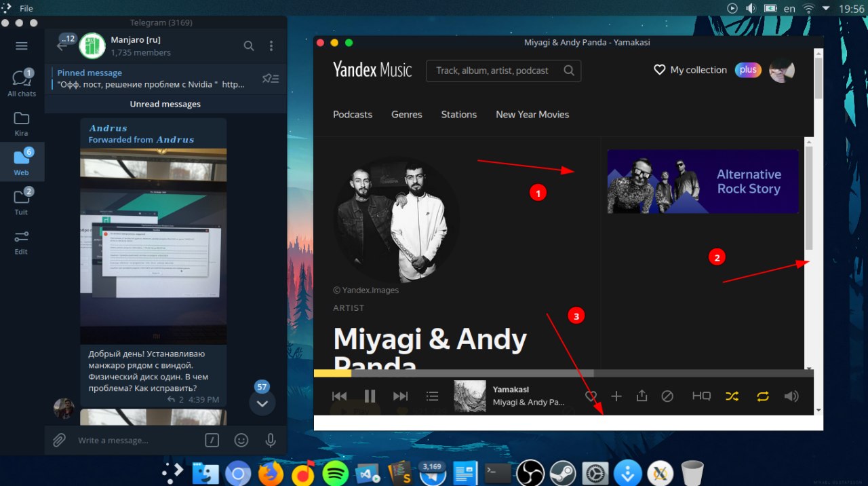Go to the Genres tab
Screen dimensions: 868x486
pyautogui.click(x=407, y=115)
